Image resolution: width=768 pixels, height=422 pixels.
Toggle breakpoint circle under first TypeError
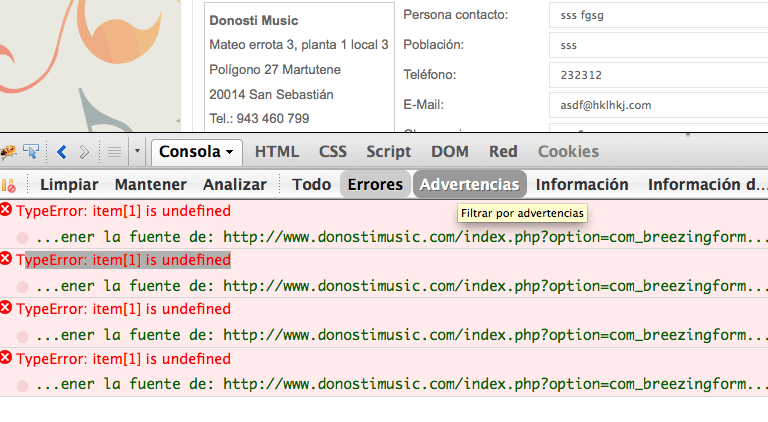(x=22, y=238)
